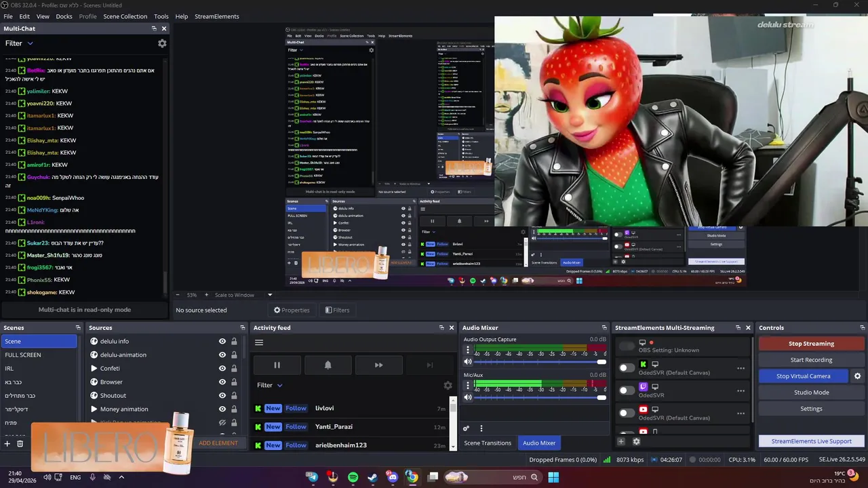Open Kick OdedSVR destination options dots
The width and height of the screenshot is (868, 488).
click(x=741, y=368)
